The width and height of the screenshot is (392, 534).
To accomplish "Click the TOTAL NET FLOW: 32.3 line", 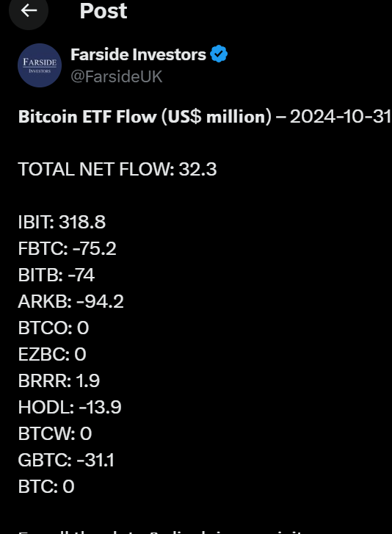I will click(117, 169).
